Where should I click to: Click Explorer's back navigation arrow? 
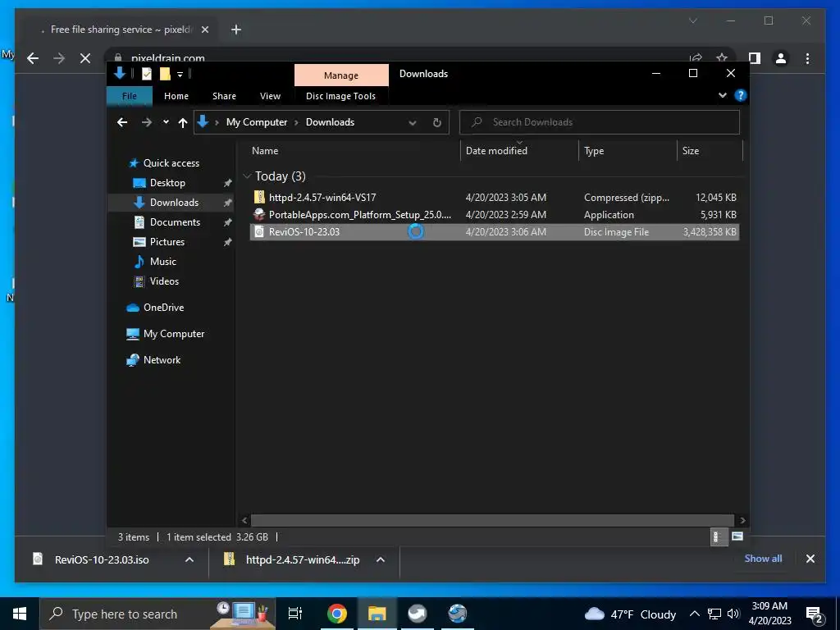[x=122, y=122]
